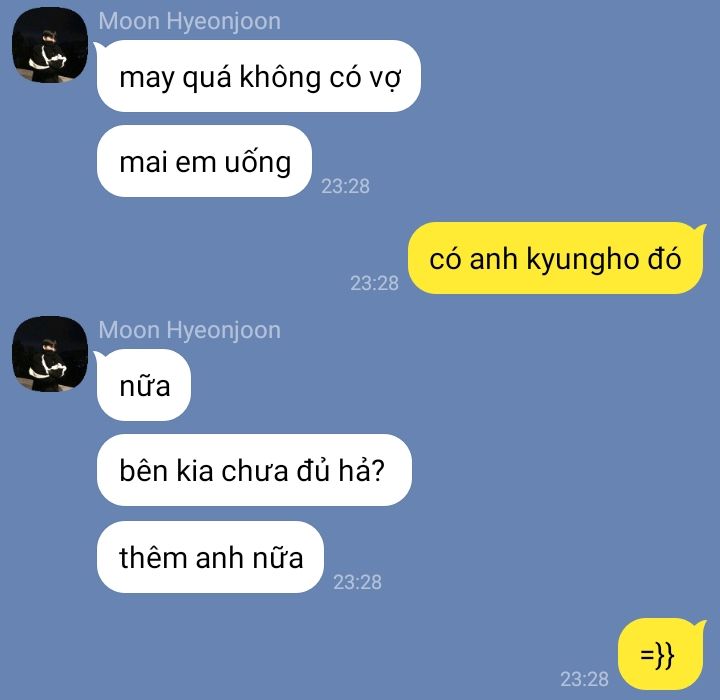
Task: Tap timestamp left of 'có anh kyungho đó'
Action: (374, 283)
